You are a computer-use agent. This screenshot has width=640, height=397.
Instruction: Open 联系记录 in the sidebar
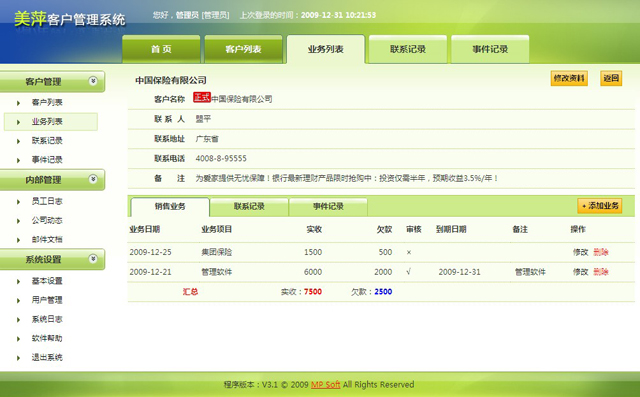click(x=47, y=141)
